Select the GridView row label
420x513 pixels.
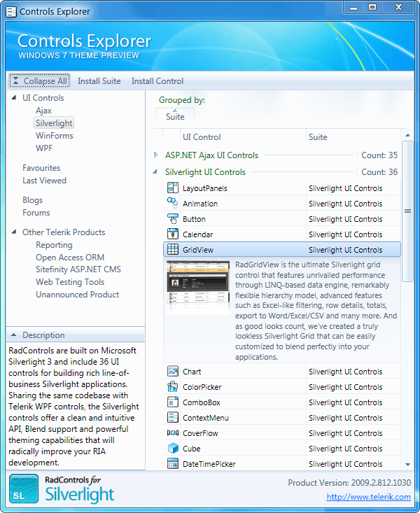(197, 250)
